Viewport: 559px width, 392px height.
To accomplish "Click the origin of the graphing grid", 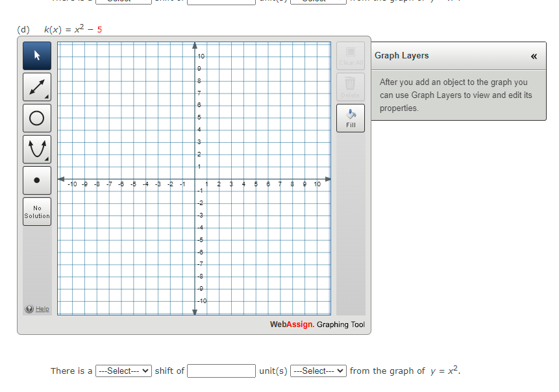I will (195, 178).
